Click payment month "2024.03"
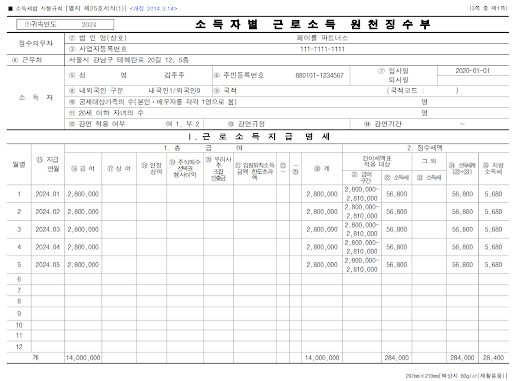 click(x=48, y=229)
